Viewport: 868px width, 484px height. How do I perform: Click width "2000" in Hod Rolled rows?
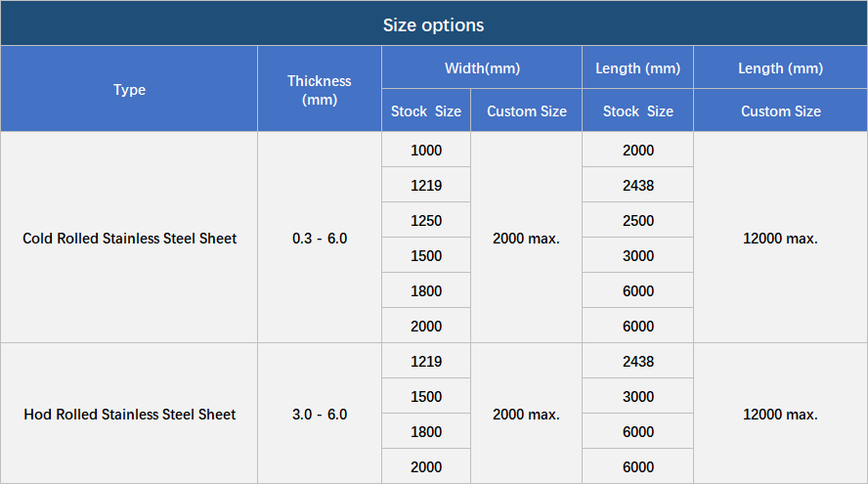tap(426, 466)
